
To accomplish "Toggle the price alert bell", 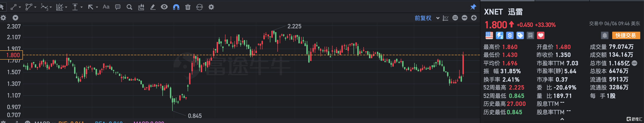I will [x=605, y=36].
